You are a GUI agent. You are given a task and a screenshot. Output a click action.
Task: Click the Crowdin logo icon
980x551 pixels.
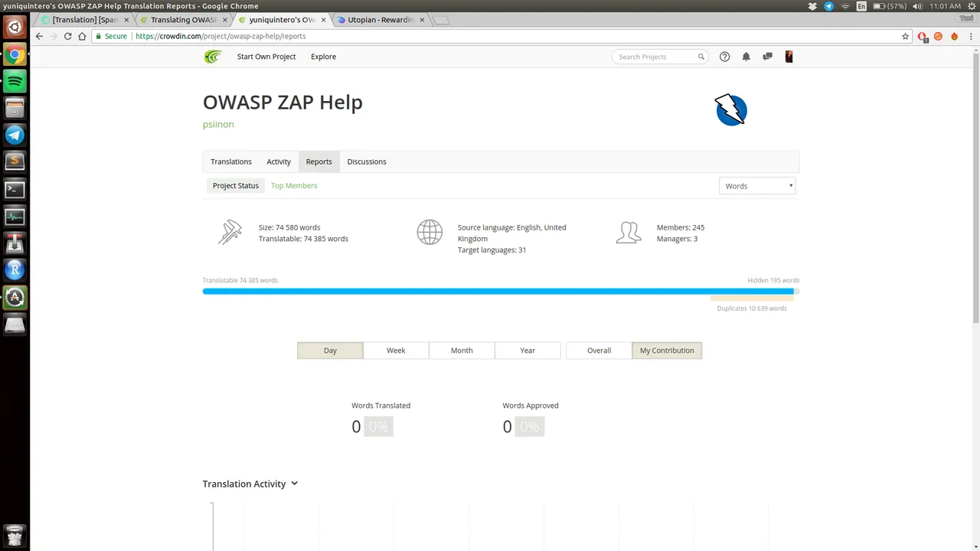click(213, 57)
